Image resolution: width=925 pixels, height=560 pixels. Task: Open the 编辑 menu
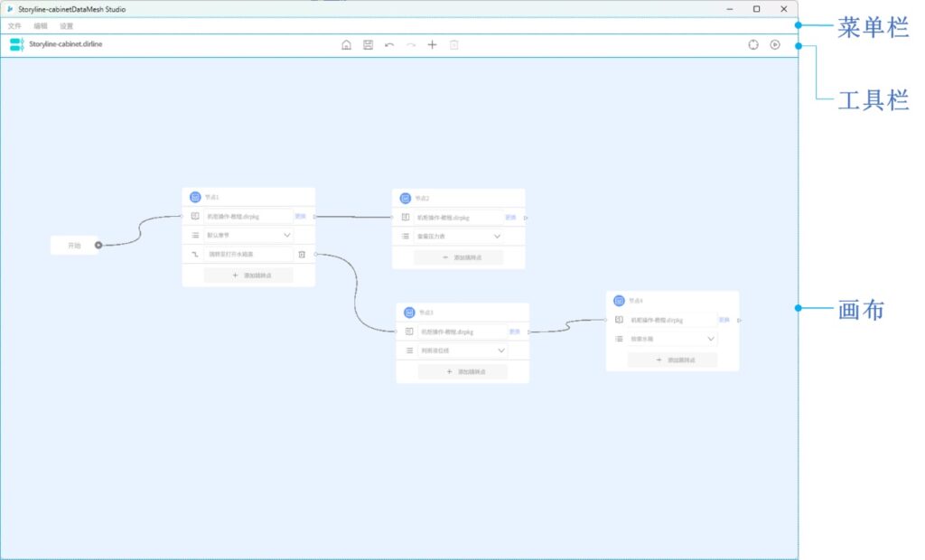(x=41, y=26)
